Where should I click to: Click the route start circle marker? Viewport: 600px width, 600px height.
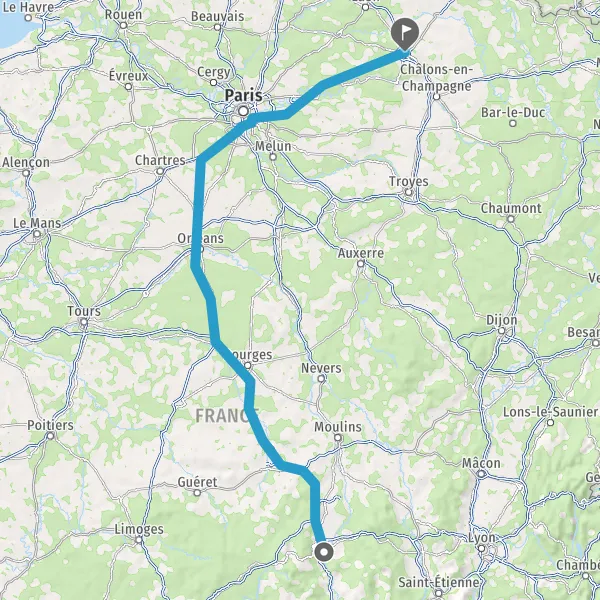(324, 552)
